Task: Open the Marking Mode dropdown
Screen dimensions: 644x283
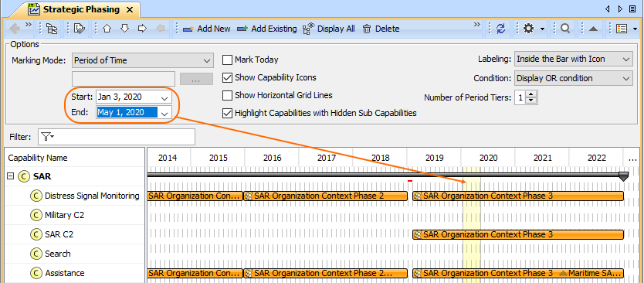Action: click(143, 60)
